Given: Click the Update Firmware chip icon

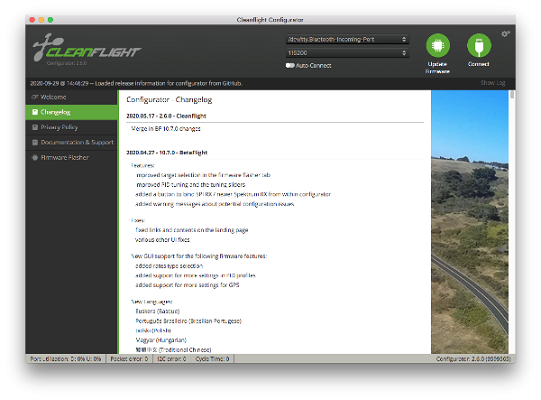Looking at the screenshot, I should point(437,45).
